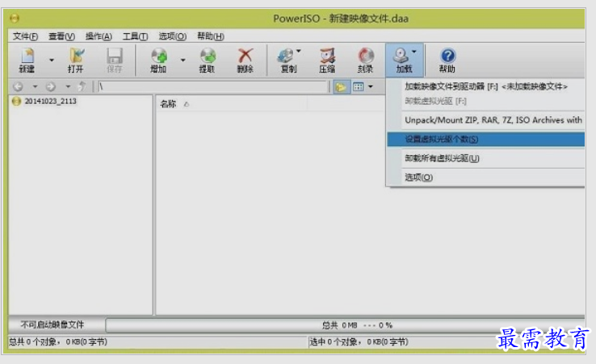The image size is (596, 364).
Task: Click status text '总共 0 个对象'
Action: point(33,342)
